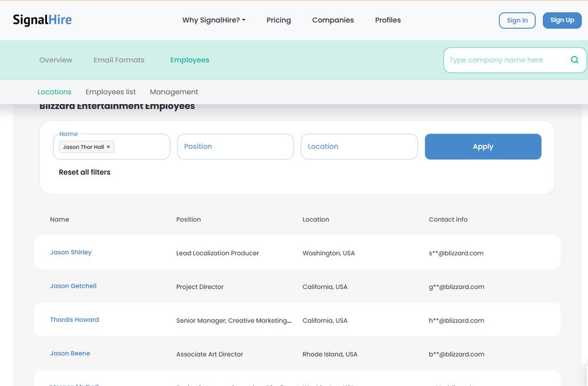Click the Rhode Island, USA location text
The image size is (588, 386).
coord(330,354)
